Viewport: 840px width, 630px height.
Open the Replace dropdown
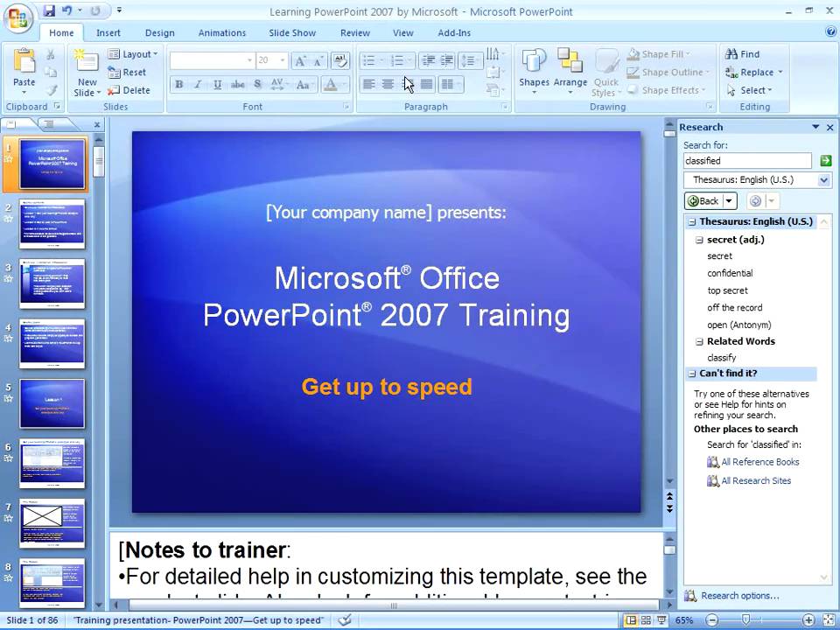coord(780,73)
